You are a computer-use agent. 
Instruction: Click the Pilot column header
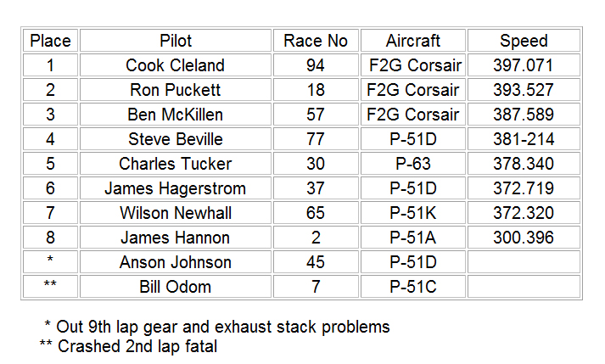(x=176, y=41)
